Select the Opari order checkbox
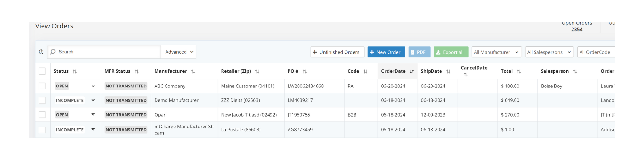 pos(42,115)
